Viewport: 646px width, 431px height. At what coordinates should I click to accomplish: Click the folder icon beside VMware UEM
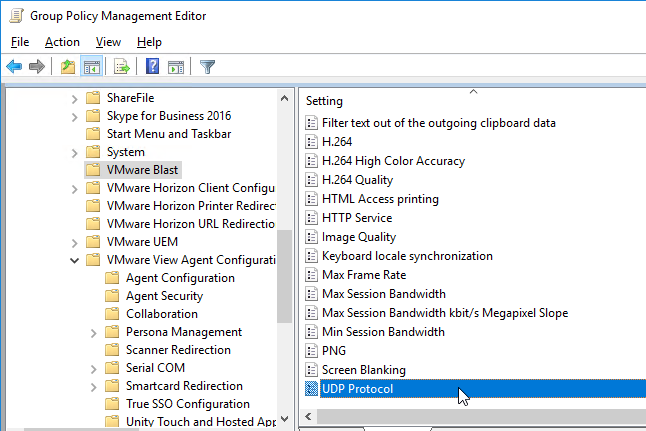93,241
